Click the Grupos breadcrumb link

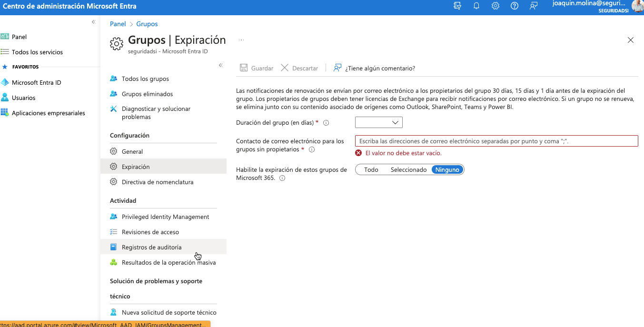[x=147, y=24]
